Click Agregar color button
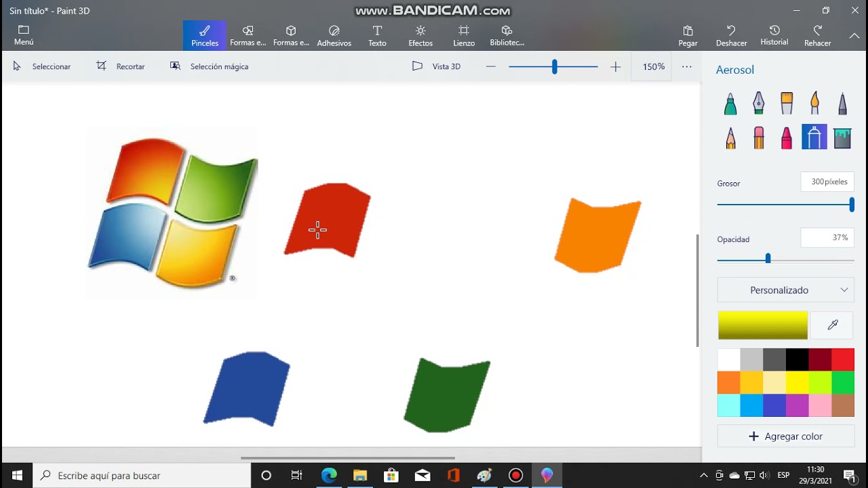The width and height of the screenshot is (868, 488). pyautogui.click(x=785, y=436)
